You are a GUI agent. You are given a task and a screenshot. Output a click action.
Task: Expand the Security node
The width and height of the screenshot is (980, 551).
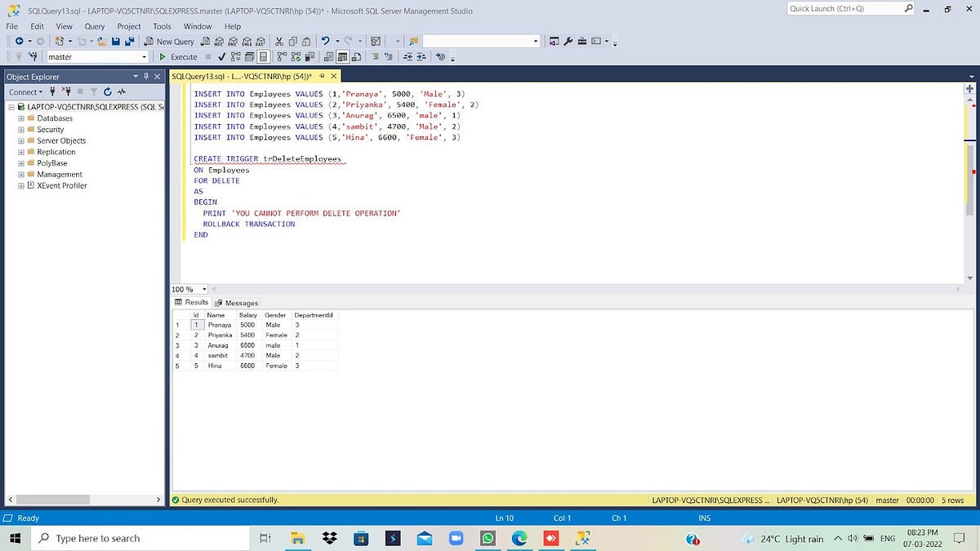pos(20,129)
